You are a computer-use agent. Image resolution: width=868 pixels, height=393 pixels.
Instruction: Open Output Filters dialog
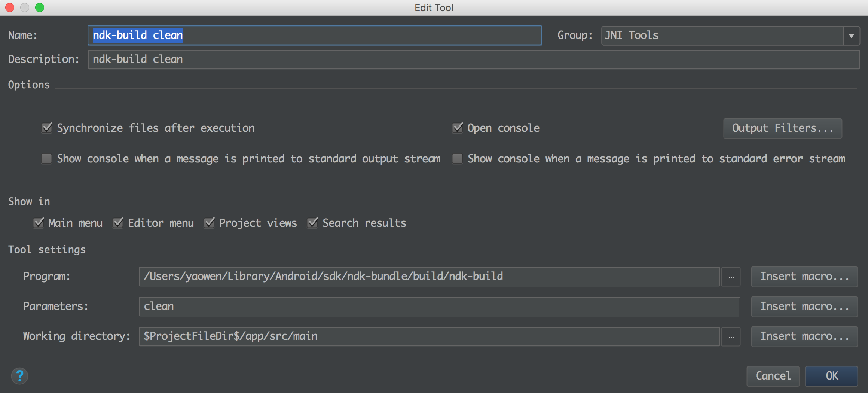click(783, 128)
